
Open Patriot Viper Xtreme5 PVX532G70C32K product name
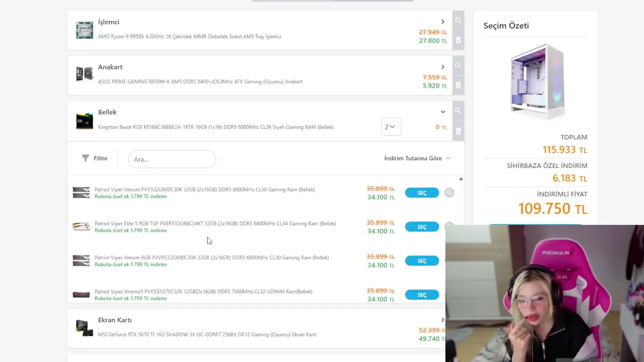203,292
